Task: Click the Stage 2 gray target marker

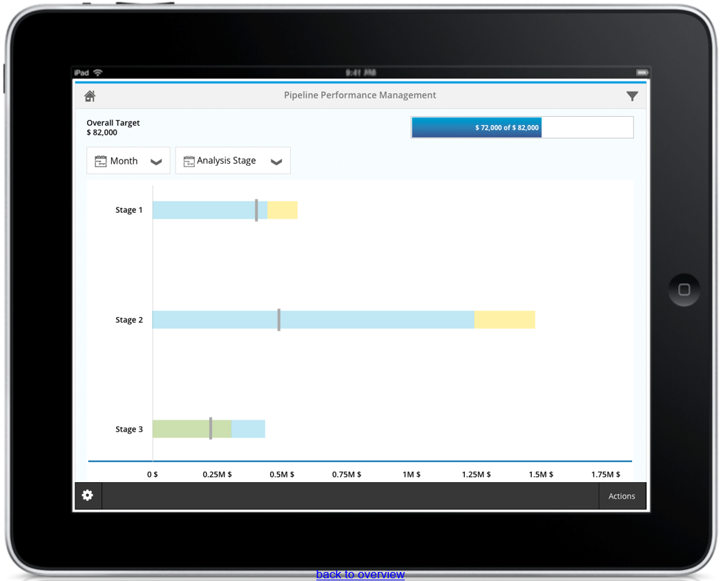Action: coord(279,320)
